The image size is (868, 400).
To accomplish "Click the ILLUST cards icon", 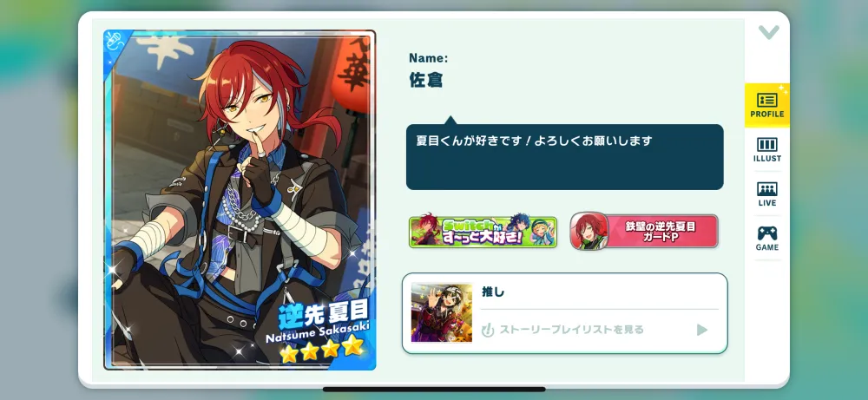I will point(766,144).
